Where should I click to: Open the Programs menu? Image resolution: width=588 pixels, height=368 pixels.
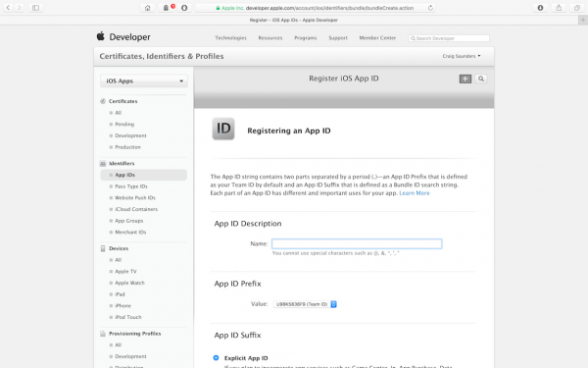pyautogui.click(x=306, y=38)
